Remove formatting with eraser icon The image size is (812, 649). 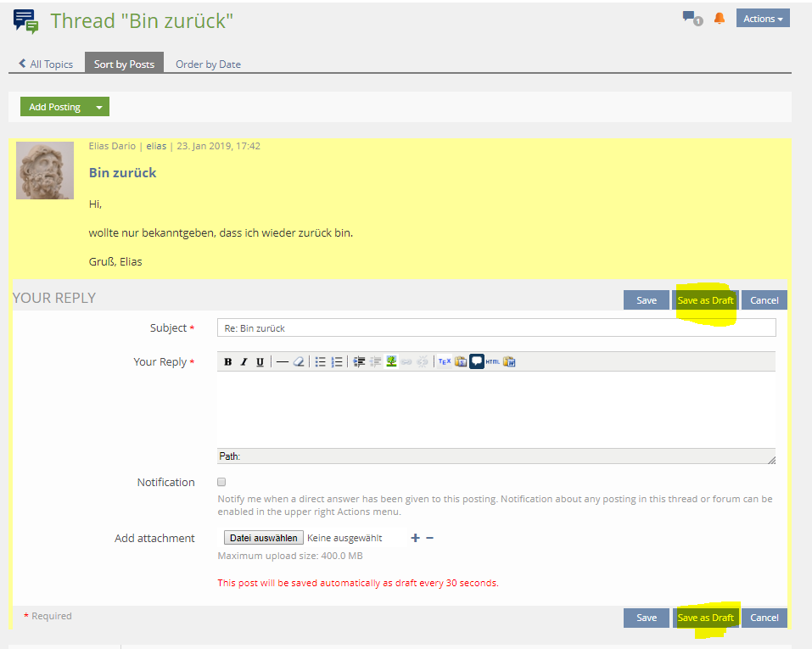[299, 361]
